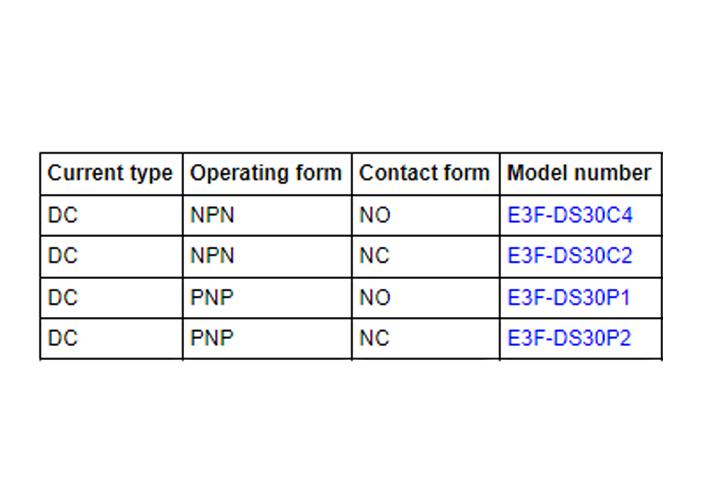Click the NPN cell in the E3F-DS30C4 row
Viewport: 720px width, 480px height.
[x=212, y=215]
